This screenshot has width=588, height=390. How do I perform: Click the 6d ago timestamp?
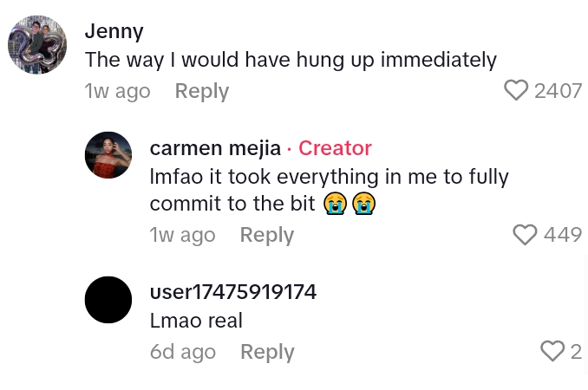[182, 352]
